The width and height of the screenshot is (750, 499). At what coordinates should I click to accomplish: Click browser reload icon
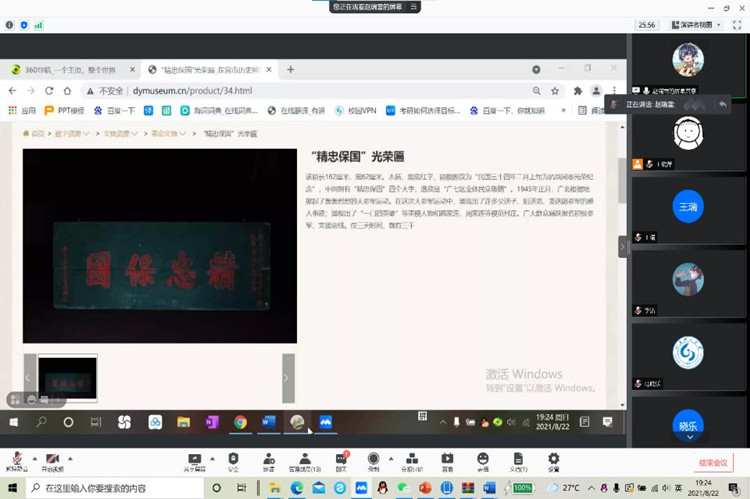(x=66, y=91)
